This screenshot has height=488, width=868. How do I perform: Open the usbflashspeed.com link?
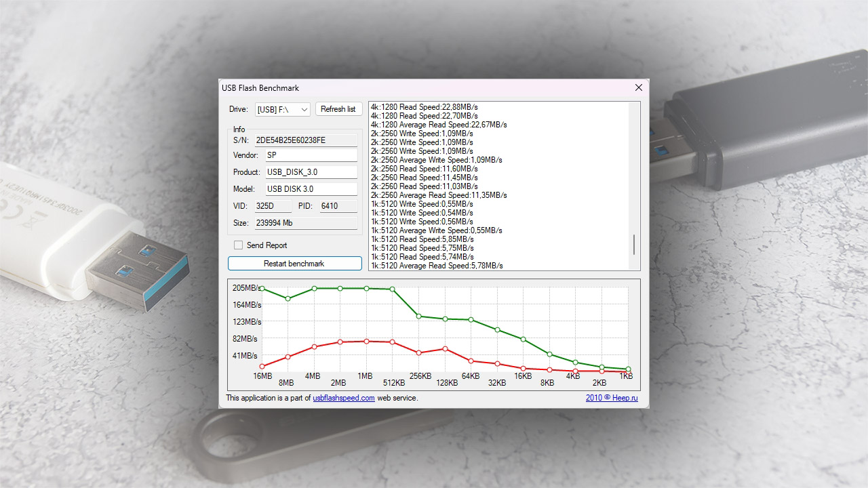pos(343,398)
